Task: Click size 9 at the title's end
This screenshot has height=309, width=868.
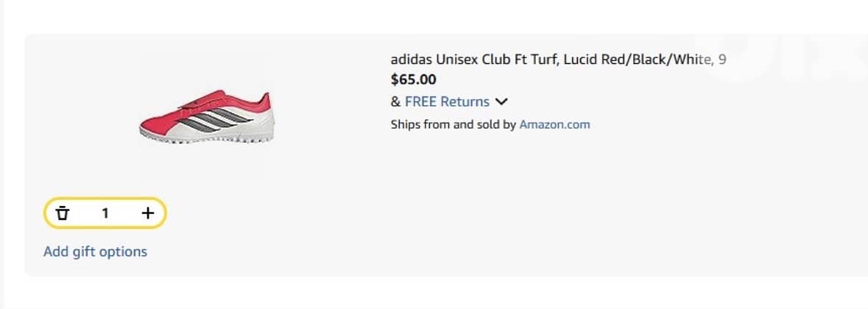Action: coord(722,60)
